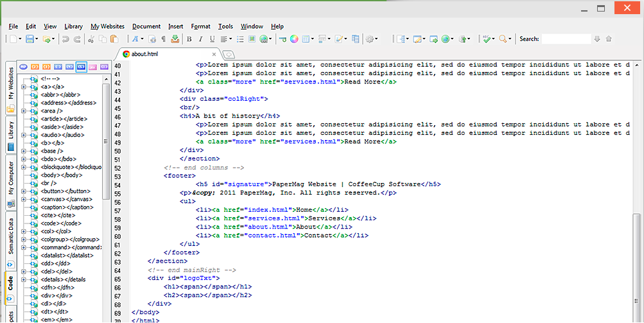
Task: Select the <div></div> tag item
Action: pos(57,295)
